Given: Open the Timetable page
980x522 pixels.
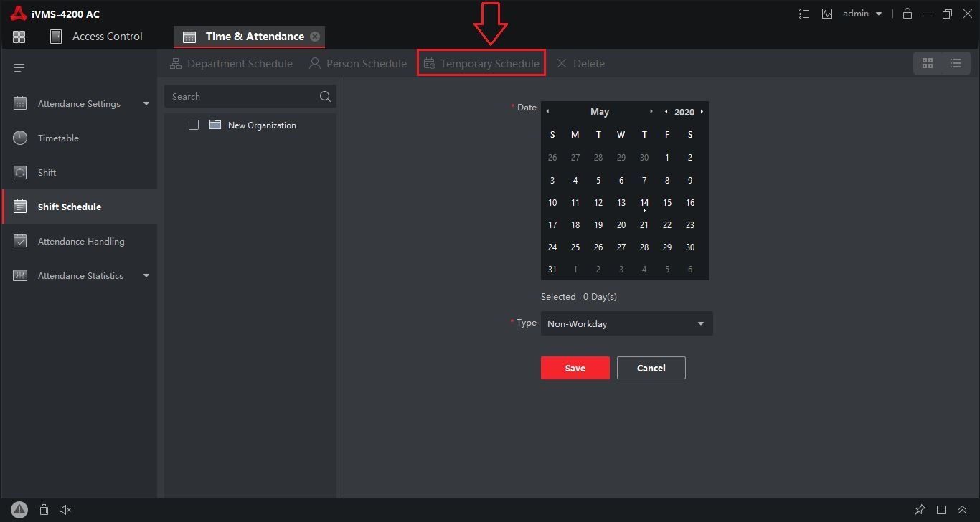Looking at the screenshot, I should coord(79,138).
